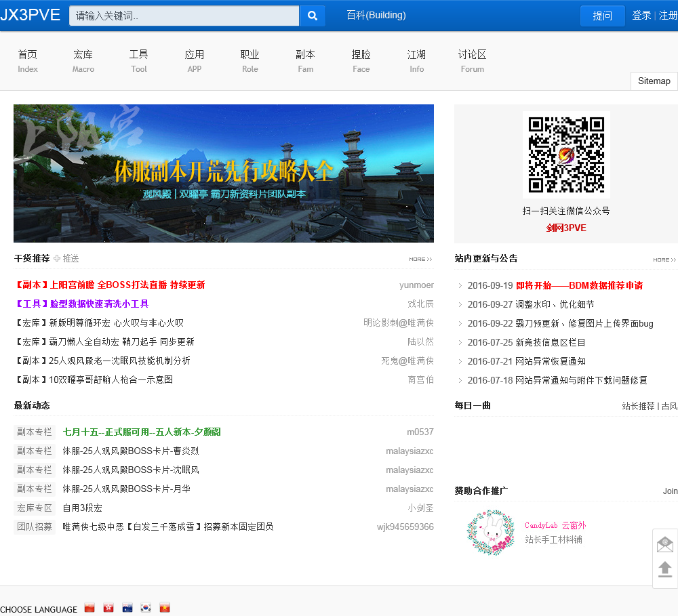The image size is (678, 616).
Task: Click MORE next to 干货推荐
Action: pos(420,259)
